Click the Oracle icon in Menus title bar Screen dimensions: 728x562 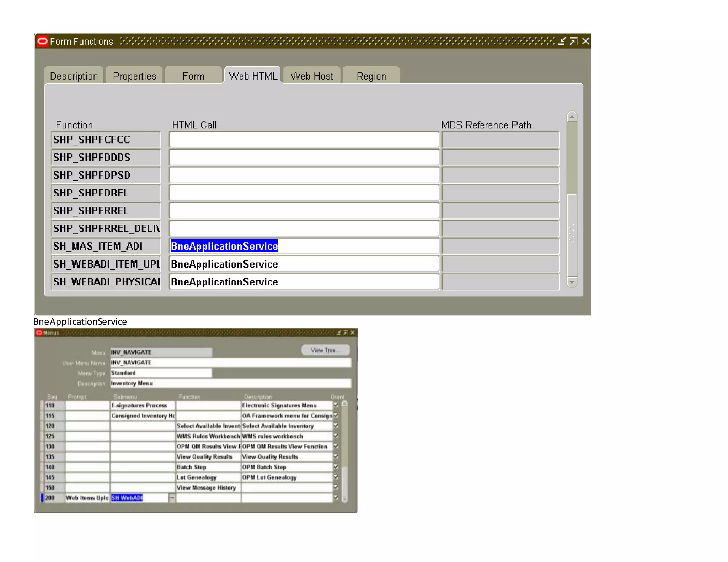point(39,333)
